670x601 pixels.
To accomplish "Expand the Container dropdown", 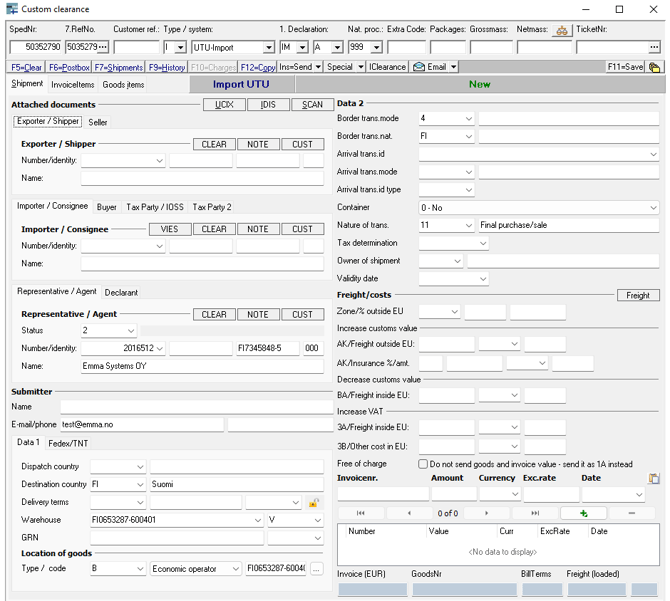I will point(653,208).
